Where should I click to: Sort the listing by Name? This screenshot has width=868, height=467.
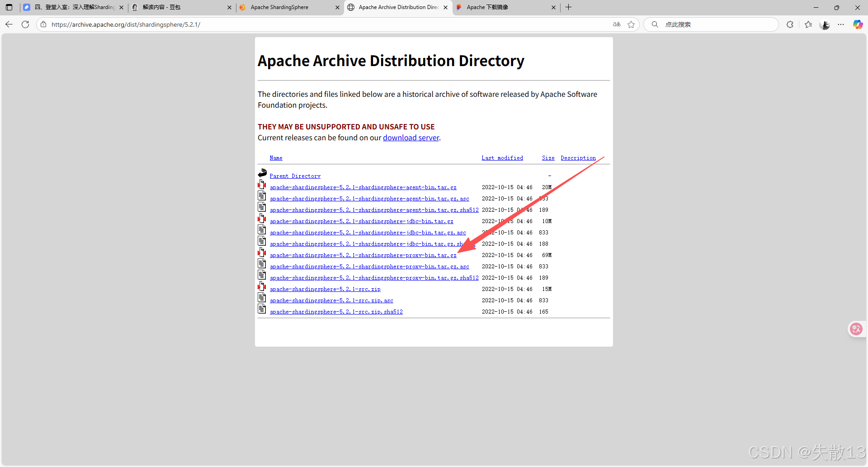click(x=276, y=158)
